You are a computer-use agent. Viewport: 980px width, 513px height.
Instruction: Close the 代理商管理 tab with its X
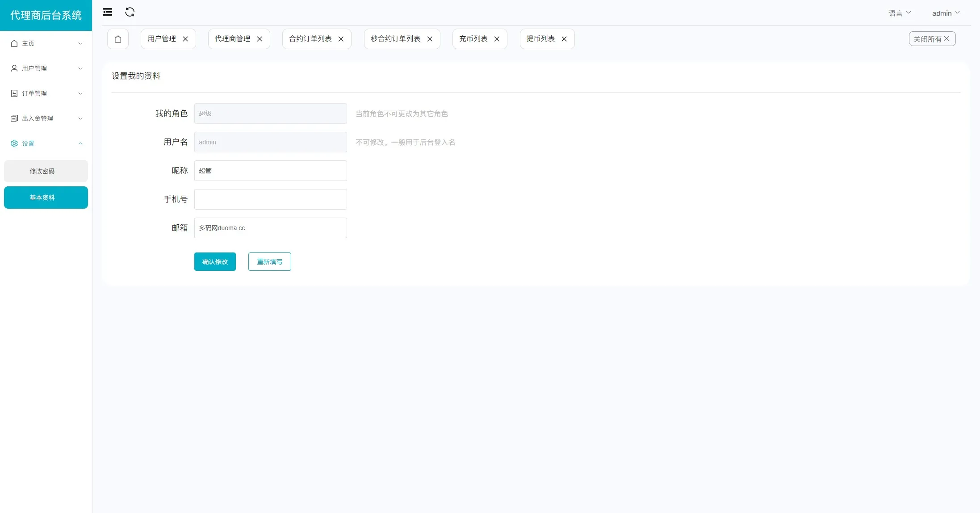(x=260, y=39)
